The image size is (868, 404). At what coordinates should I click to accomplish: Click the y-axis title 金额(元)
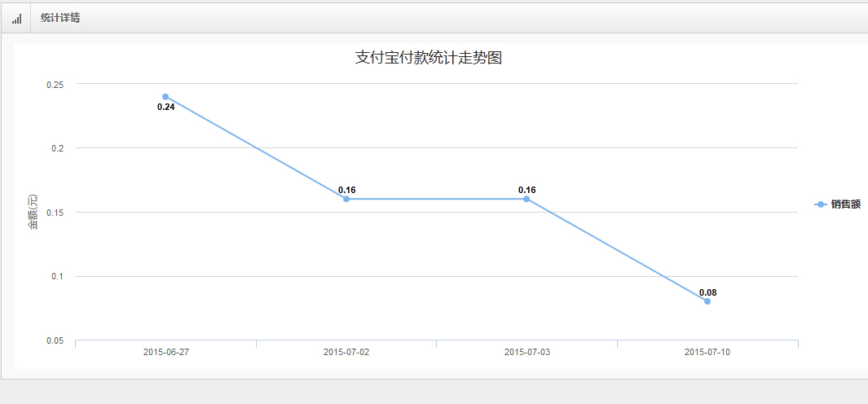pyautogui.click(x=33, y=212)
